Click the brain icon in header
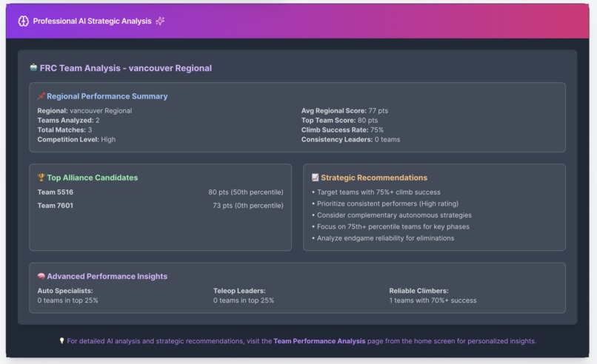This screenshot has width=597, height=364. coord(23,21)
